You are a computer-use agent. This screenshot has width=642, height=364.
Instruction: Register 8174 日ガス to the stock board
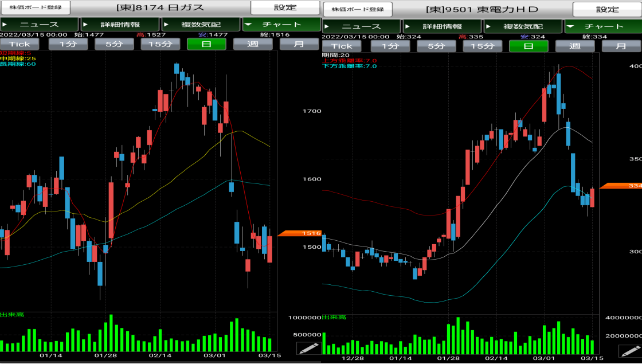tap(35, 7)
